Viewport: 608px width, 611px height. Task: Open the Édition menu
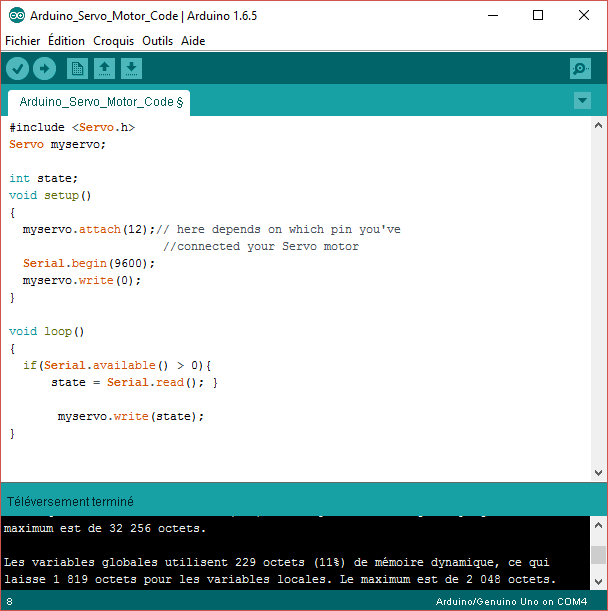point(66,41)
